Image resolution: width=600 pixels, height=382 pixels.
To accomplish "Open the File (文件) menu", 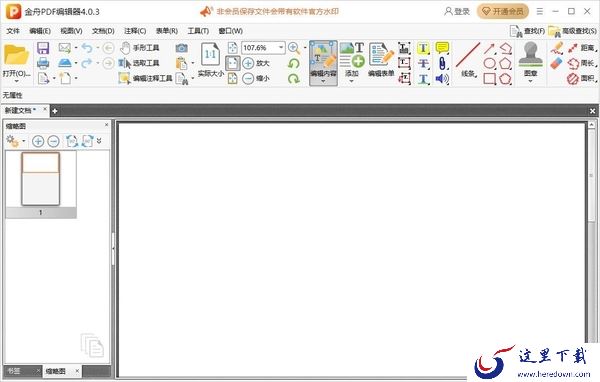I will pyautogui.click(x=13, y=31).
